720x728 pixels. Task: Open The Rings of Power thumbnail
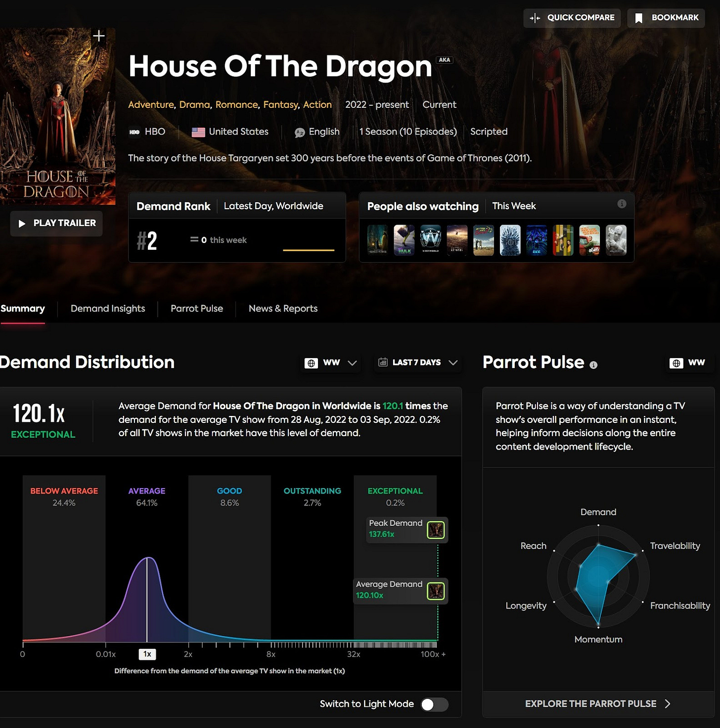378,240
